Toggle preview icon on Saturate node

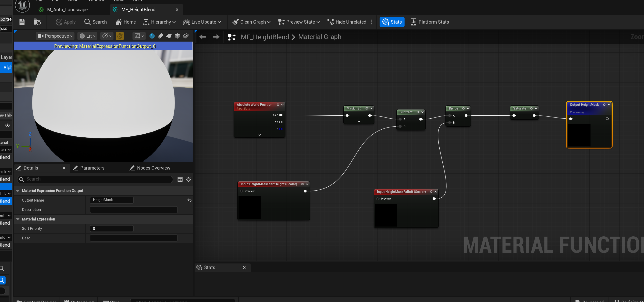point(531,109)
